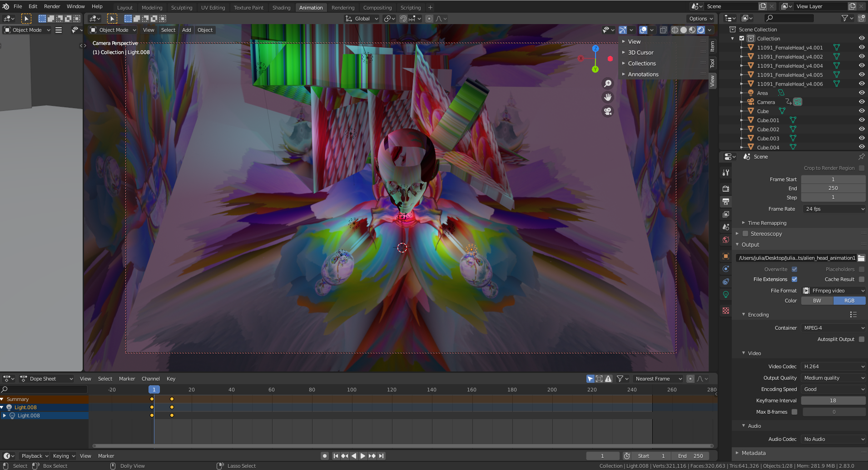Image resolution: width=868 pixels, height=470 pixels.
Task: Switch to wireframe viewport shading
Action: pyautogui.click(x=675, y=30)
